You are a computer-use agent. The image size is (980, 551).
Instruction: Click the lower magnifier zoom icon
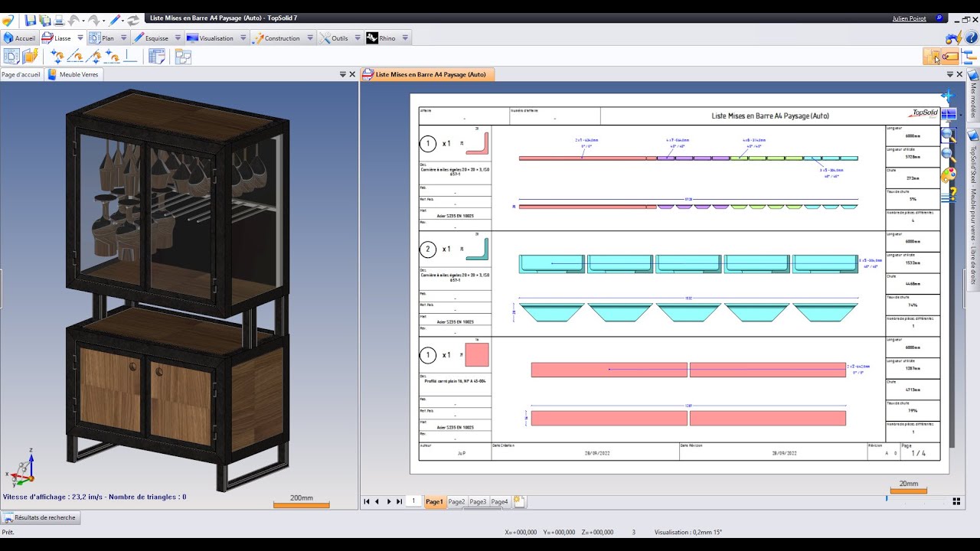[948, 154]
